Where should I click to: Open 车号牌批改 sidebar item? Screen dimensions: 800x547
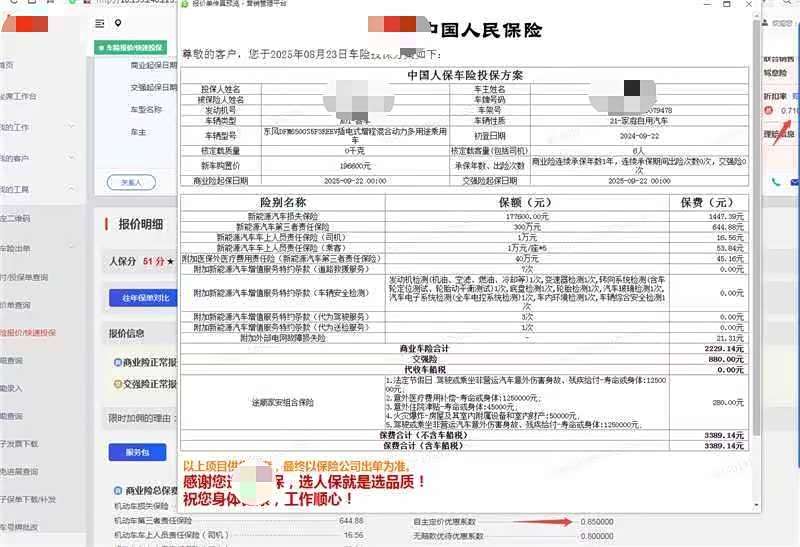[x=19, y=527]
